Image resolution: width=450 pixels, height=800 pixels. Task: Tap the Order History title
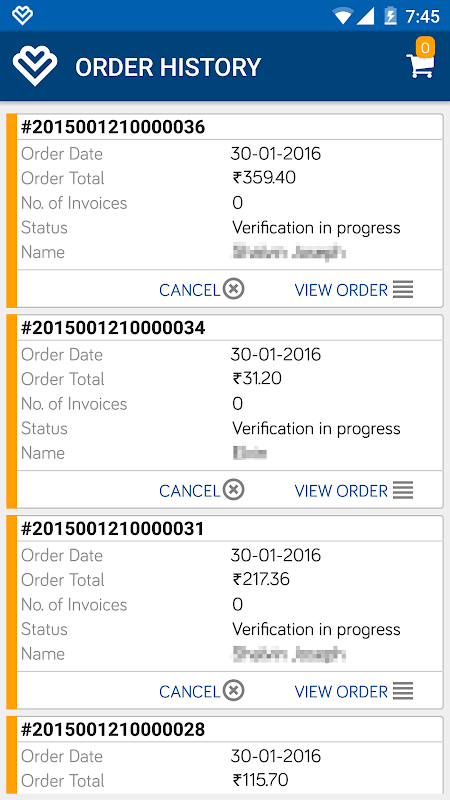pyautogui.click(x=168, y=67)
